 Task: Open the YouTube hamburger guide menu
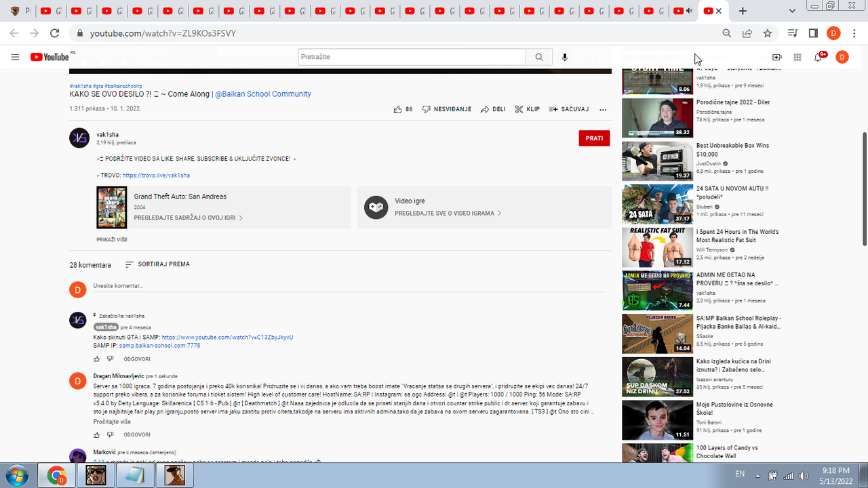(16, 57)
